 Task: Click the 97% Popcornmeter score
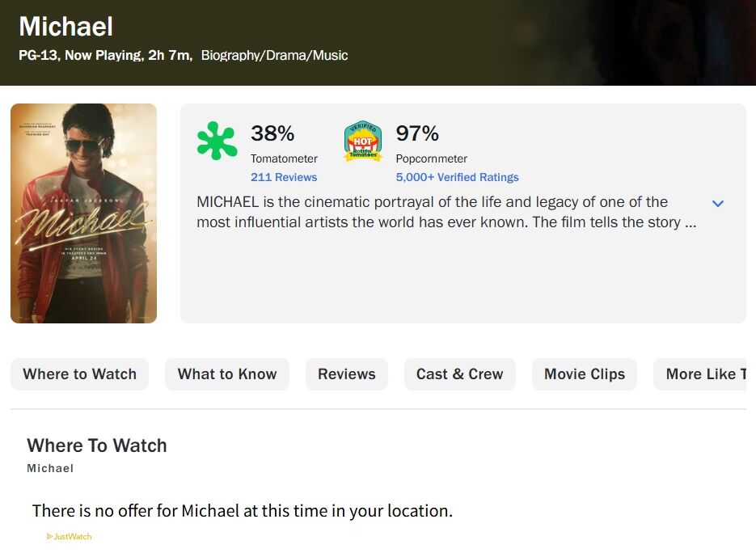(417, 133)
